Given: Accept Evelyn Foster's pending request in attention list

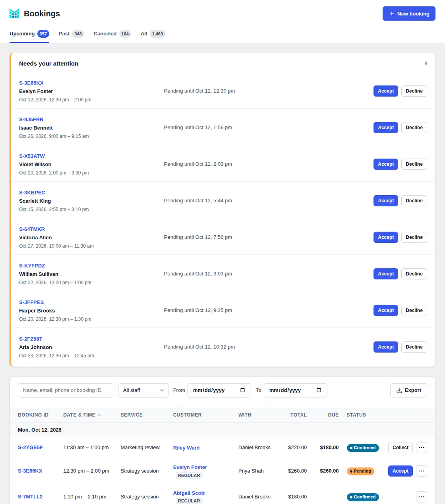Looking at the screenshot, I should coord(385,91).
